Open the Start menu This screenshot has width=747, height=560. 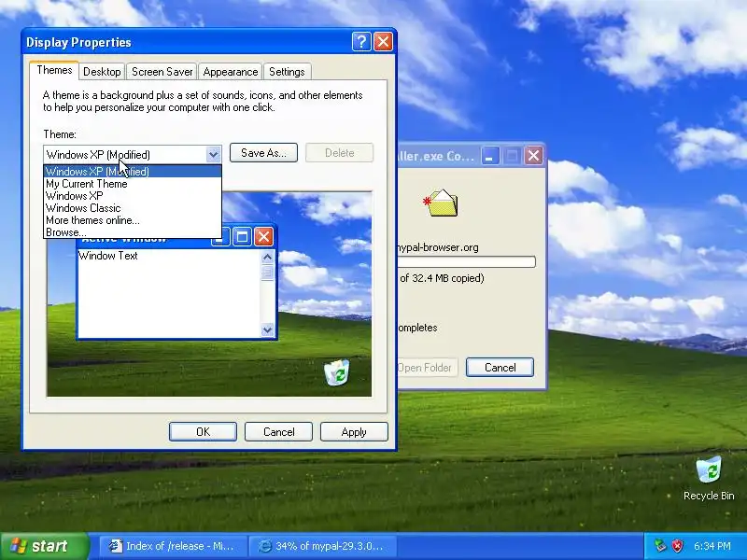coord(45,546)
